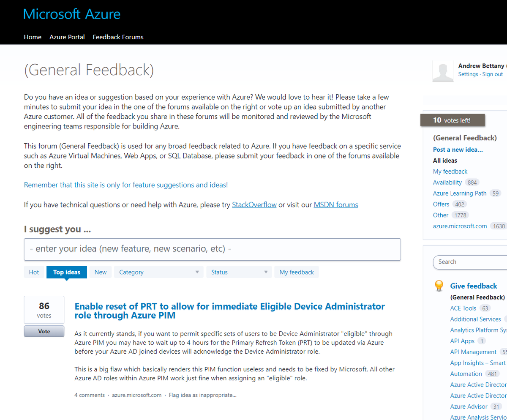Click azure.microsoft.com link under the idea
507x420 pixels.
(x=137, y=395)
